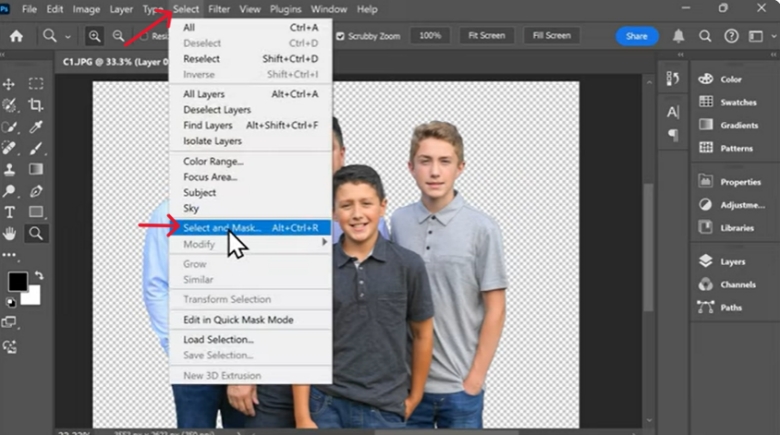
Task: Activate the Horizontal Type tool
Action: pyautogui.click(x=10, y=212)
